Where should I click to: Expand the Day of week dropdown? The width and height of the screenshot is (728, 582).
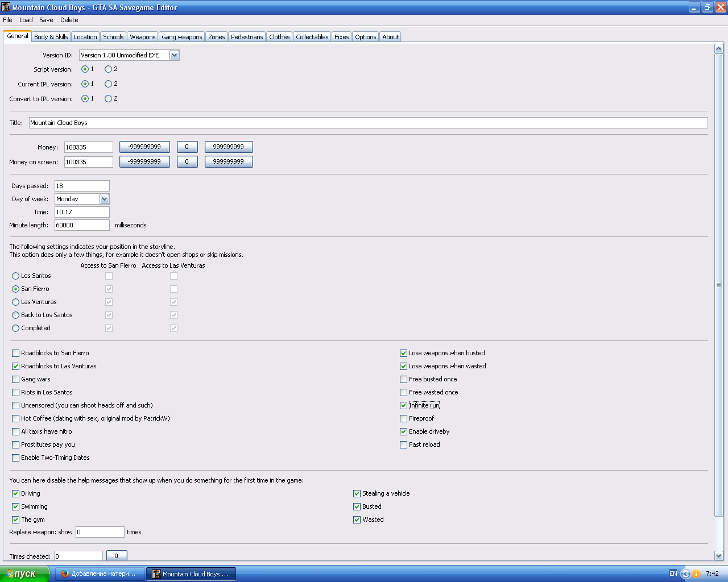point(104,199)
